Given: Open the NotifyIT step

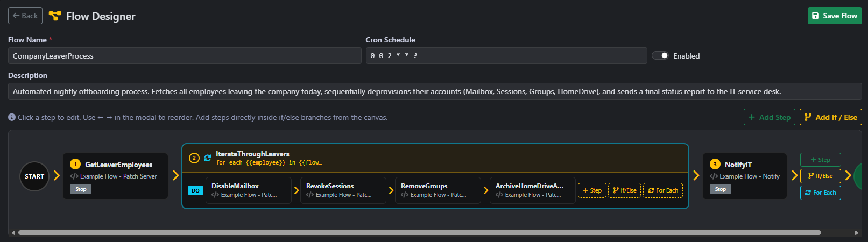Looking at the screenshot, I should click(x=745, y=176).
